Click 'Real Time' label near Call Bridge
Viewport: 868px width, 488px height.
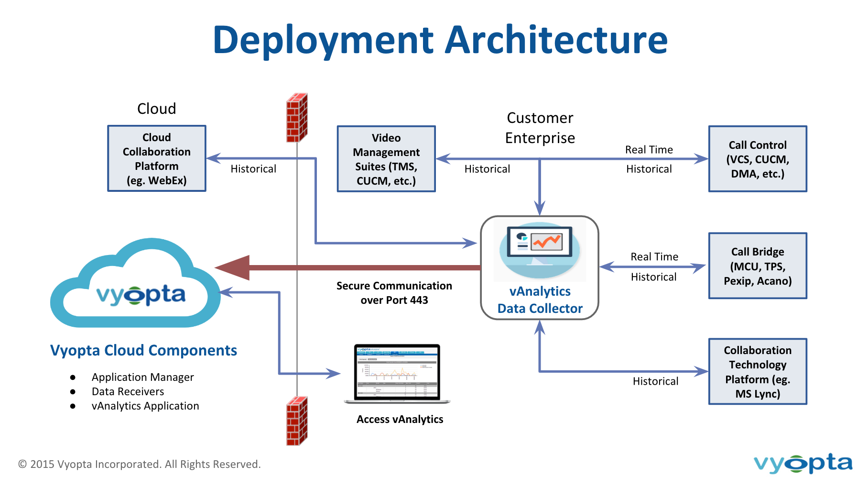[654, 257]
